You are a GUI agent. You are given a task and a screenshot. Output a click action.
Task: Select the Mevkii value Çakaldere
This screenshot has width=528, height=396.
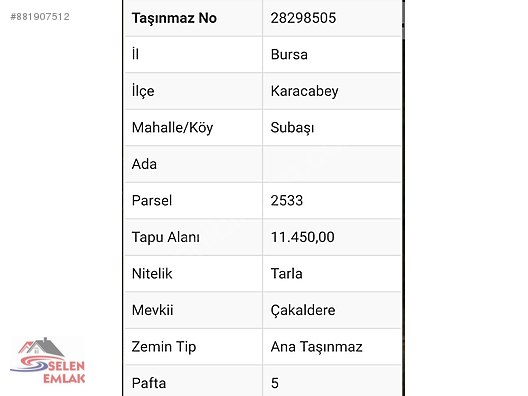(303, 310)
